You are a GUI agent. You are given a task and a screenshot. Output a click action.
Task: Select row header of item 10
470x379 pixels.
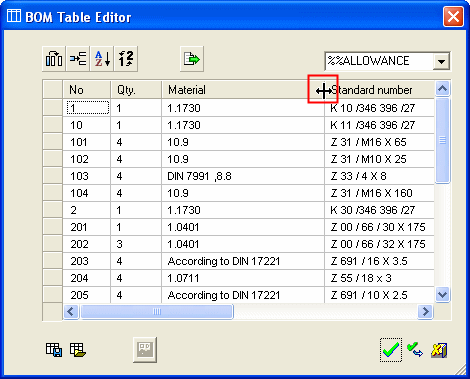pos(53,125)
